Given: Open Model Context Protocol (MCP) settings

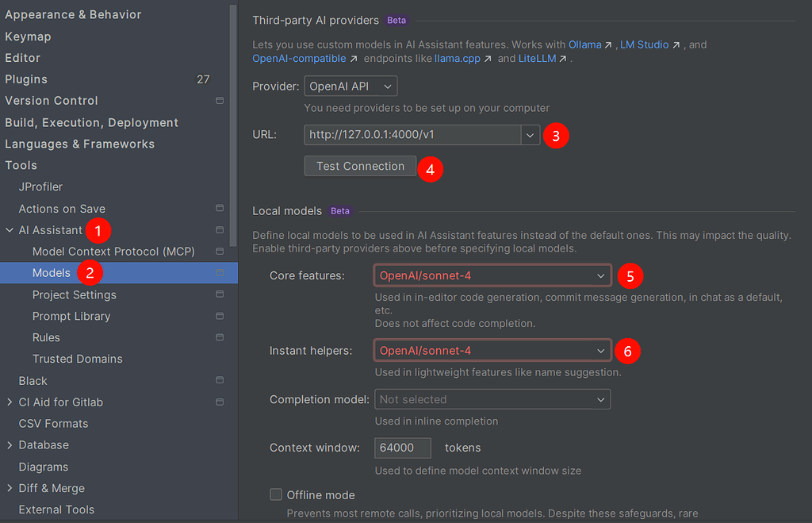Looking at the screenshot, I should point(113,252).
